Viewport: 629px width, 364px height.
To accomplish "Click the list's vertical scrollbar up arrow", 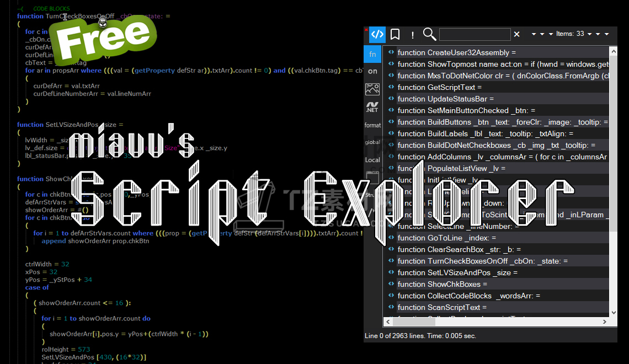I will click(x=614, y=51).
